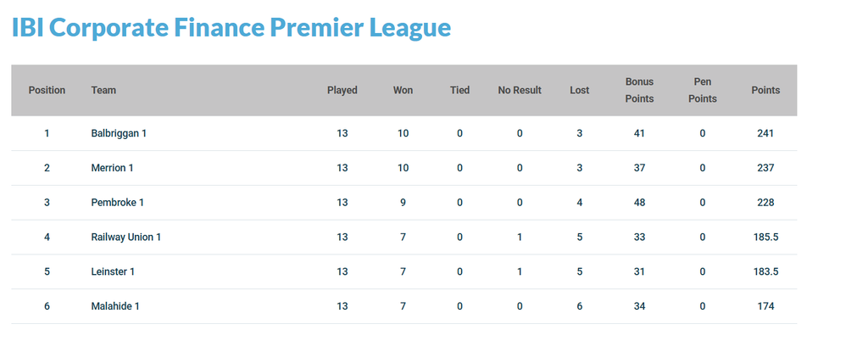Viewport: 868px width, 341px height.
Task: Select the Leinster 1 team name
Action: pyautogui.click(x=113, y=271)
